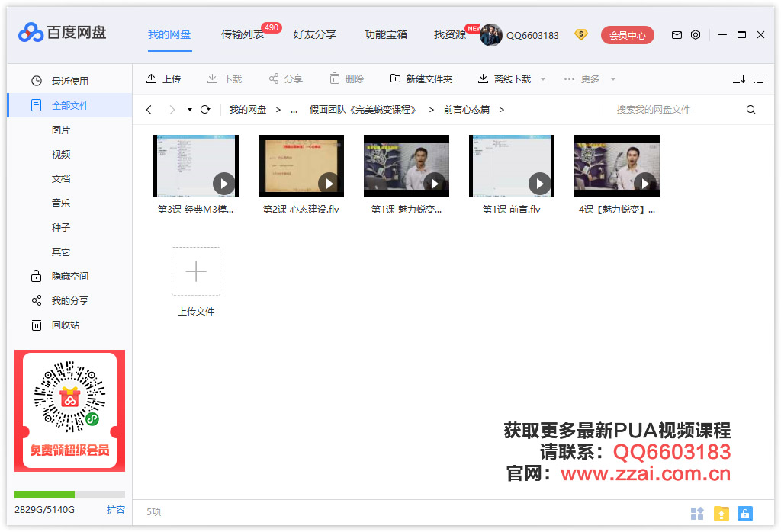Go back with the left arrow
Viewport: 781px width, 532px height.
(149, 110)
